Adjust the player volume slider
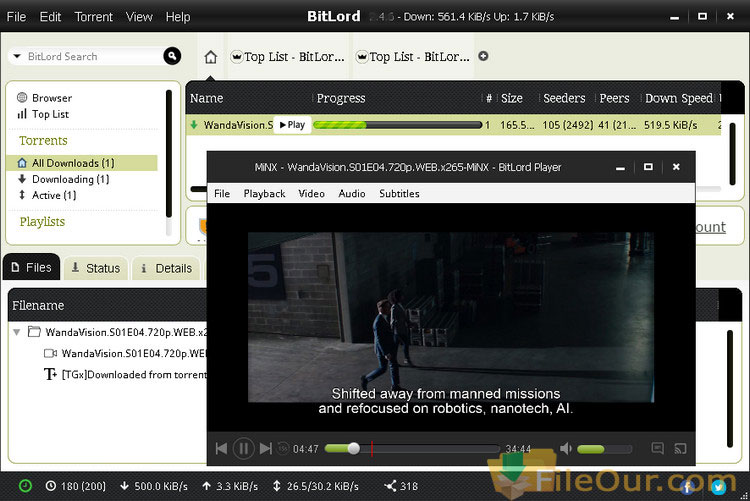 pyautogui.click(x=605, y=449)
